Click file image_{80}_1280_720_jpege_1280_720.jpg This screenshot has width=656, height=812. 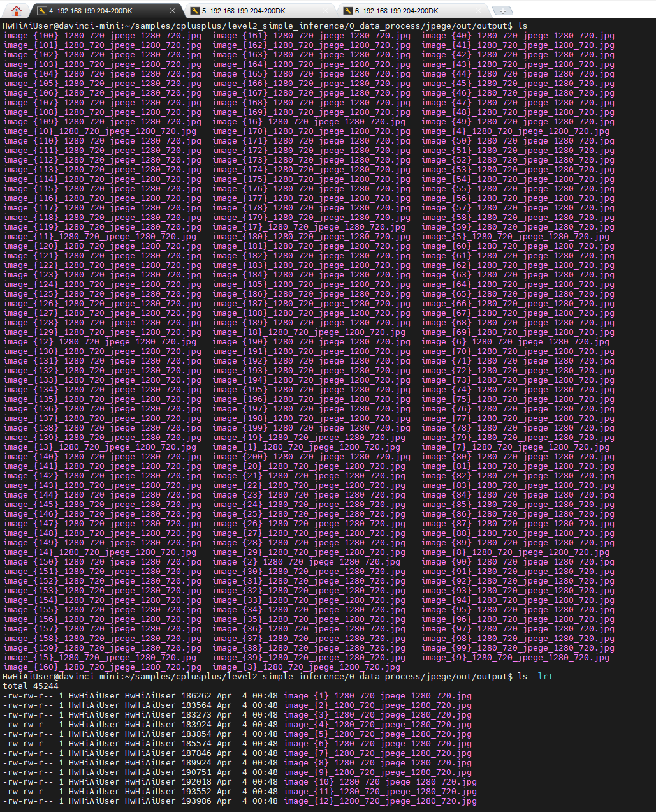click(518, 457)
